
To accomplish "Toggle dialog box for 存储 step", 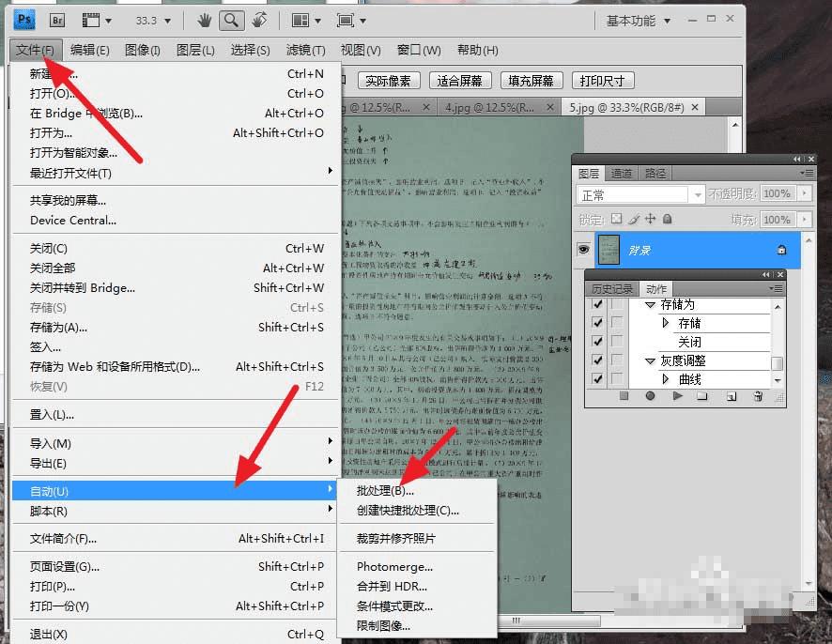I will coord(617,323).
